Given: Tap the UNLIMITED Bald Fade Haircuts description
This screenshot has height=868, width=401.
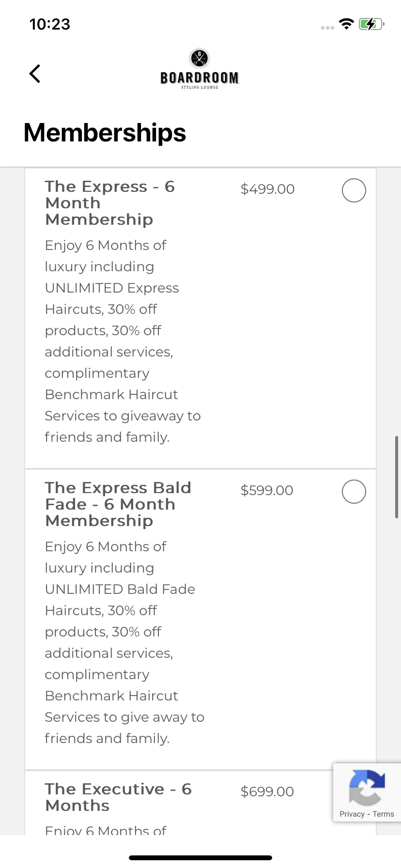Looking at the screenshot, I should [120, 600].
